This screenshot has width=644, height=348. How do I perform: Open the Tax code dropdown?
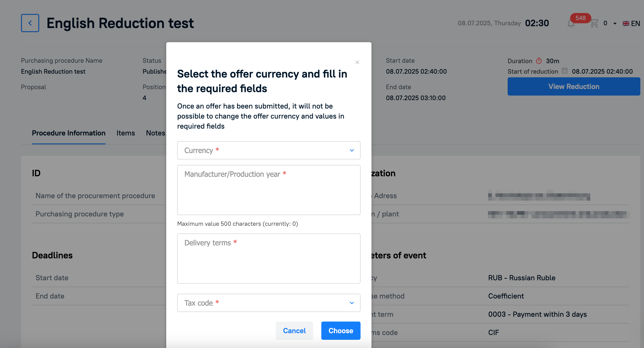[x=269, y=303]
